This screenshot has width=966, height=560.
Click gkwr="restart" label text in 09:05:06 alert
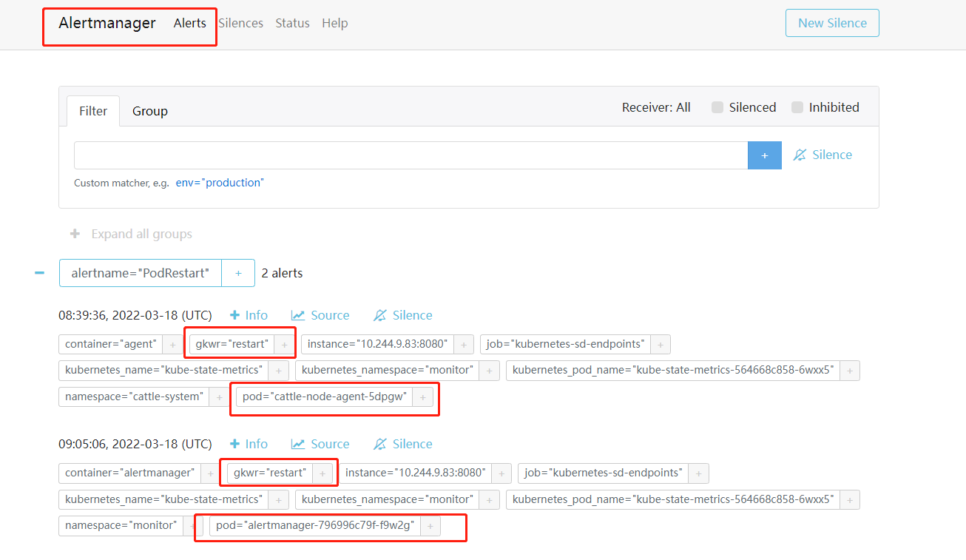(271, 473)
